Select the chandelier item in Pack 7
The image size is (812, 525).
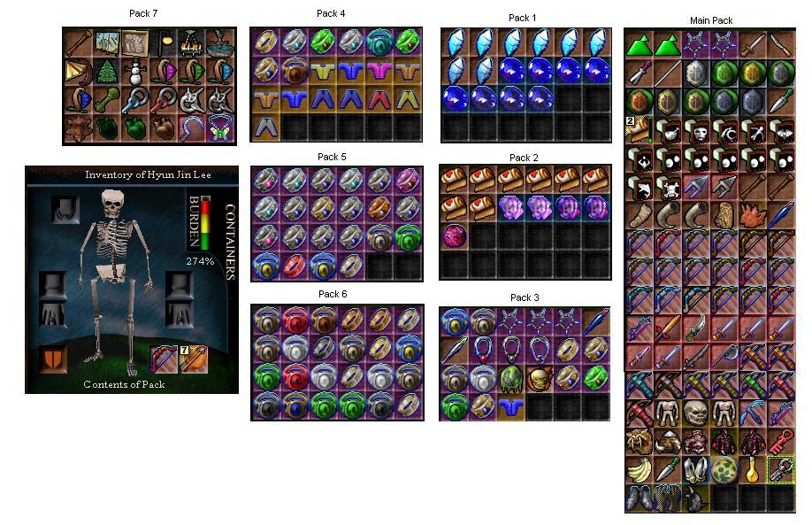click(192, 43)
